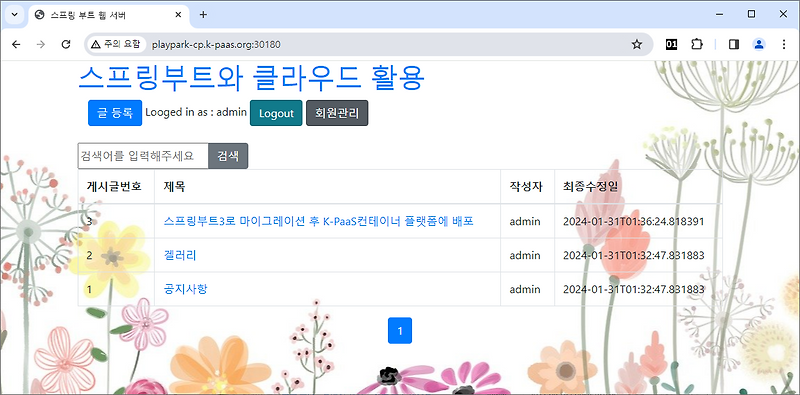800x395 pixels.
Task: Maximize the browser window
Action: (x=752, y=15)
